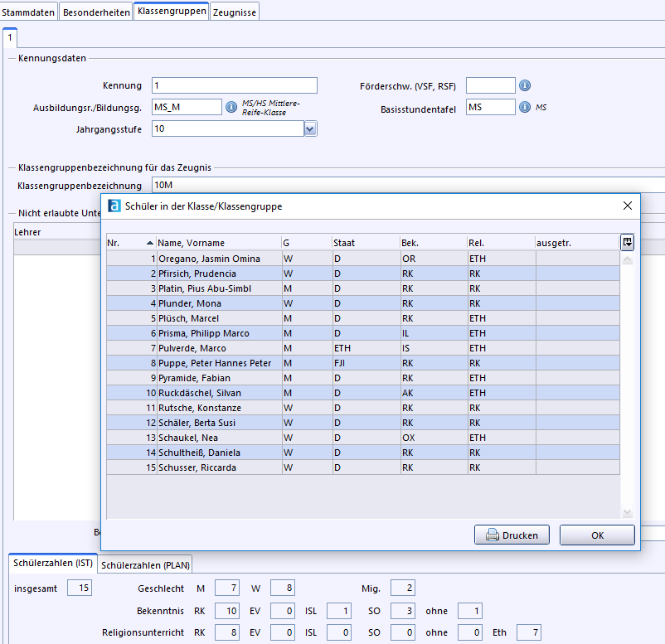Viewport: 665px width, 644px height.
Task: Select the Klassengruppen tab
Action: tap(172, 11)
